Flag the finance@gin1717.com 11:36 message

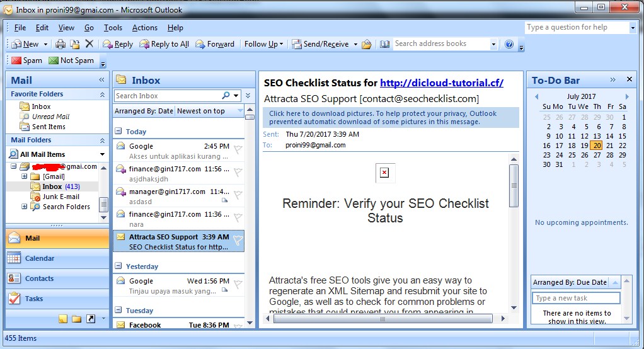238,218
